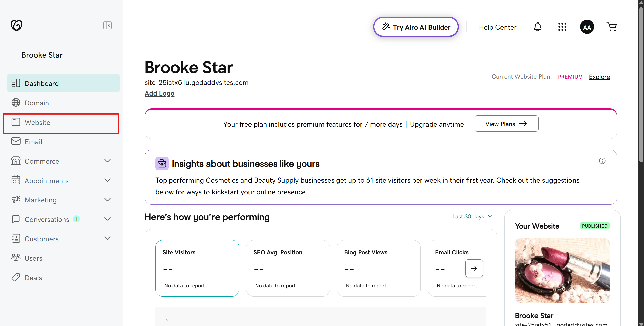Click the Add Logo link
Viewport: 644px width, 326px height.
click(159, 93)
